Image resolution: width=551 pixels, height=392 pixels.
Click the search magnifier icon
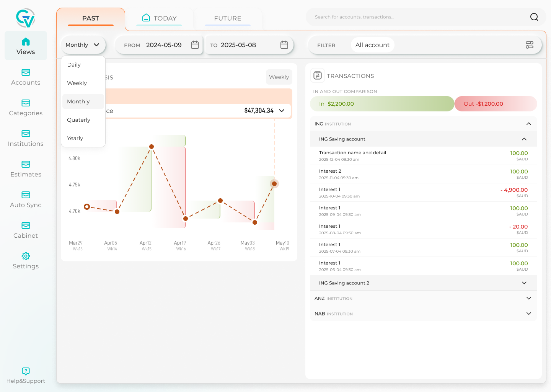(534, 17)
